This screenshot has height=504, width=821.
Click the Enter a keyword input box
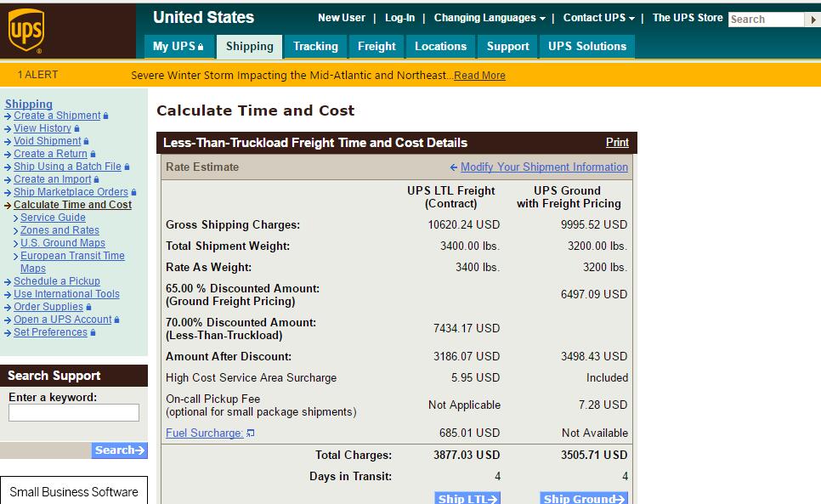coord(74,412)
